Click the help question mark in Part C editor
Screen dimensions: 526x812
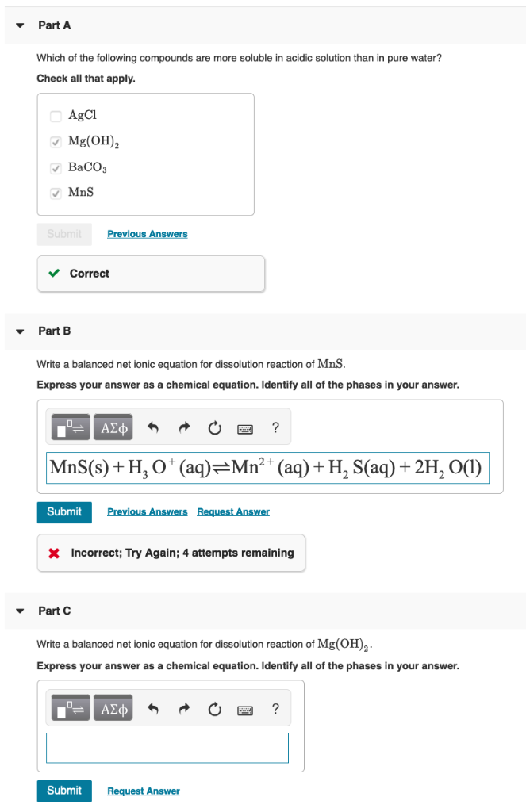pos(275,707)
